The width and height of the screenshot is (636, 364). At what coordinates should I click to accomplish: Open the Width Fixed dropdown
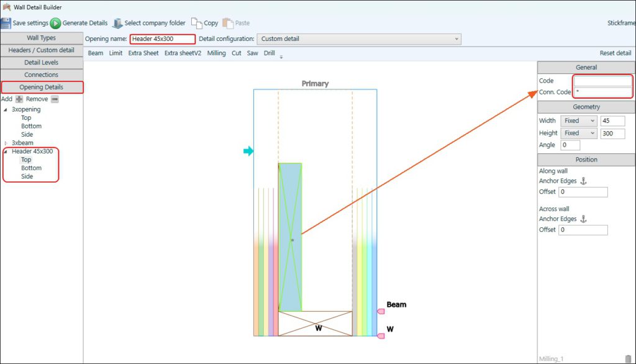[579, 121]
